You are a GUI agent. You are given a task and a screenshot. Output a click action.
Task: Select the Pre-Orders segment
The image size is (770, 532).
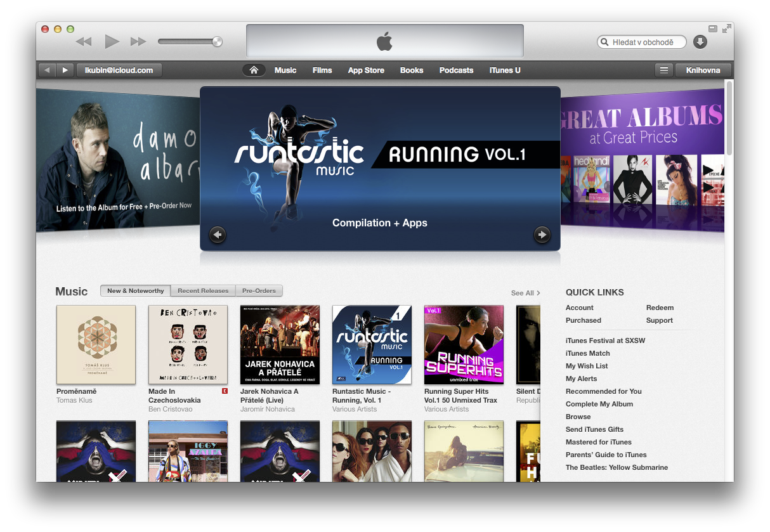pyautogui.click(x=259, y=291)
